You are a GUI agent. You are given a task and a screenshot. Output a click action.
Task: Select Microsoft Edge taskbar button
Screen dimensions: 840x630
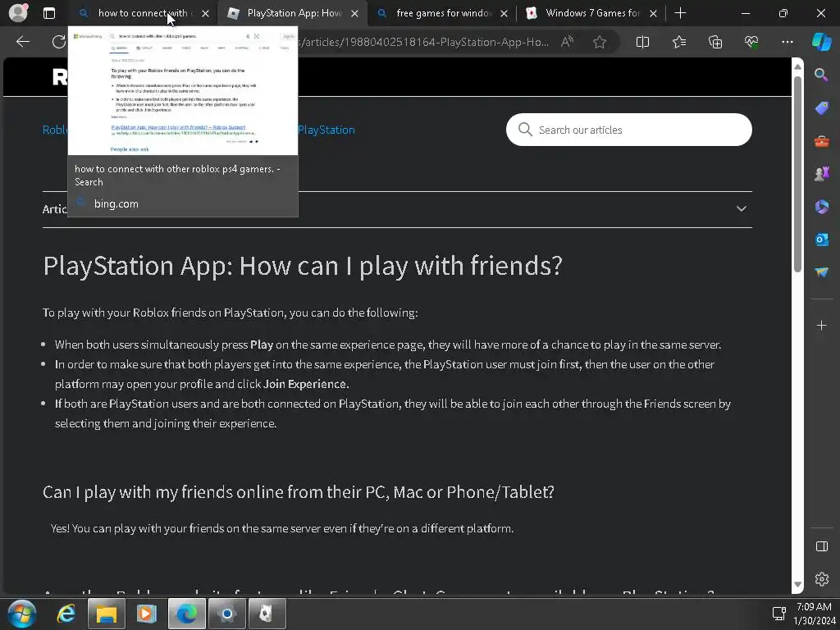tap(186, 614)
